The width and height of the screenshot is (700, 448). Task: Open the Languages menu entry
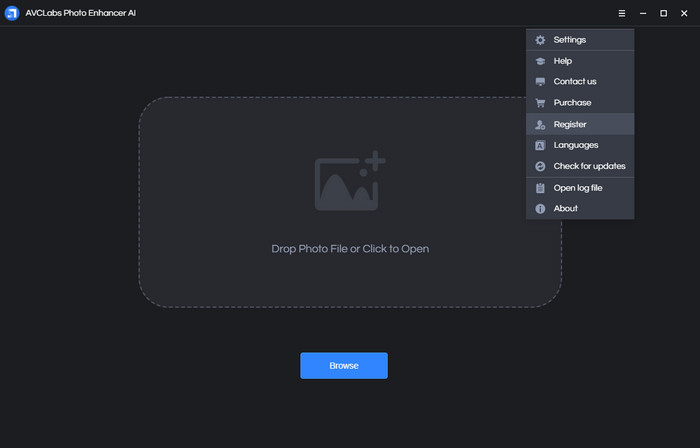click(x=580, y=145)
